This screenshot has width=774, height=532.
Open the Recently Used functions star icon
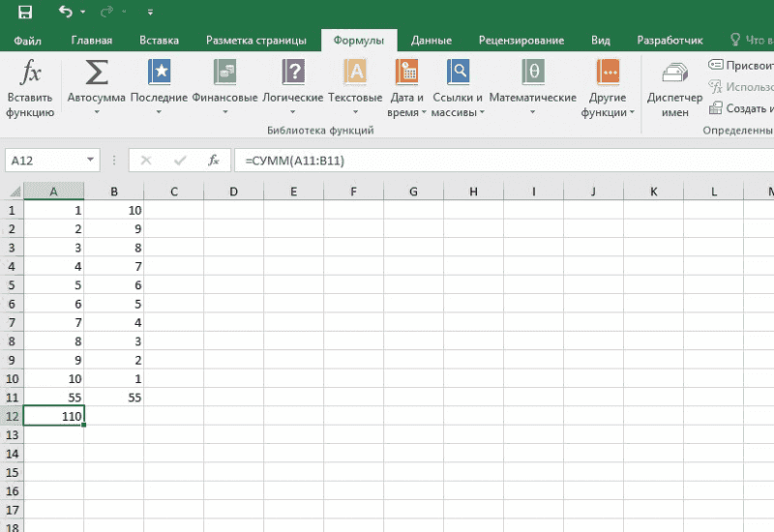tap(159, 74)
